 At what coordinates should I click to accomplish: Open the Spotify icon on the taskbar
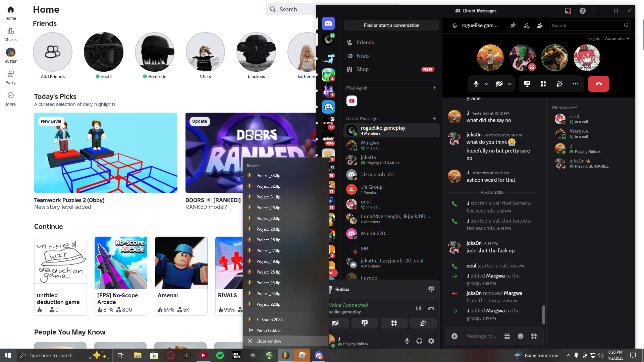tap(220, 355)
